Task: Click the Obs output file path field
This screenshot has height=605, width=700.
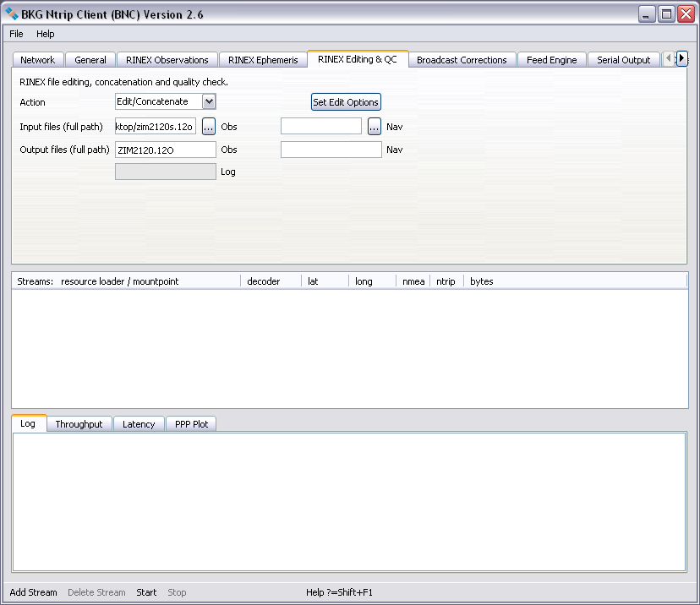Action: [x=166, y=150]
